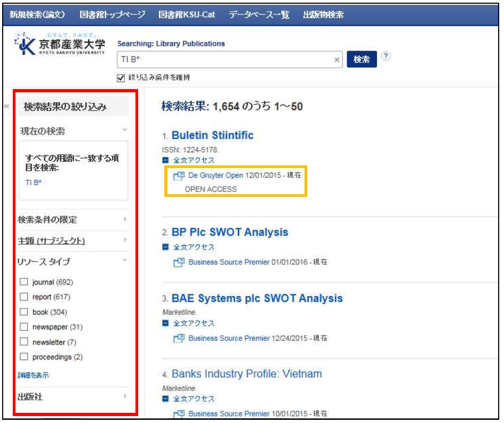Click Marketline under Banks Industry Profile: Vietnam
This screenshot has height=423, width=504.
[x=179, y=388]
